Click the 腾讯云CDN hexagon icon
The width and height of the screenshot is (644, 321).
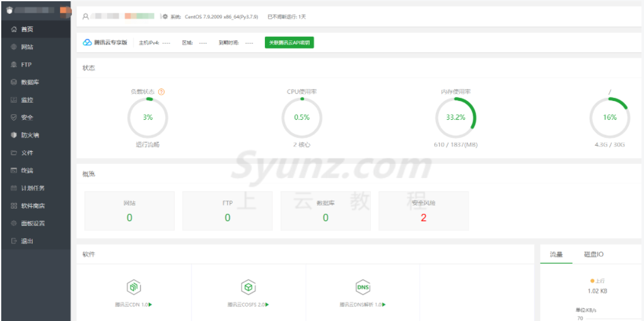(134, 288)
